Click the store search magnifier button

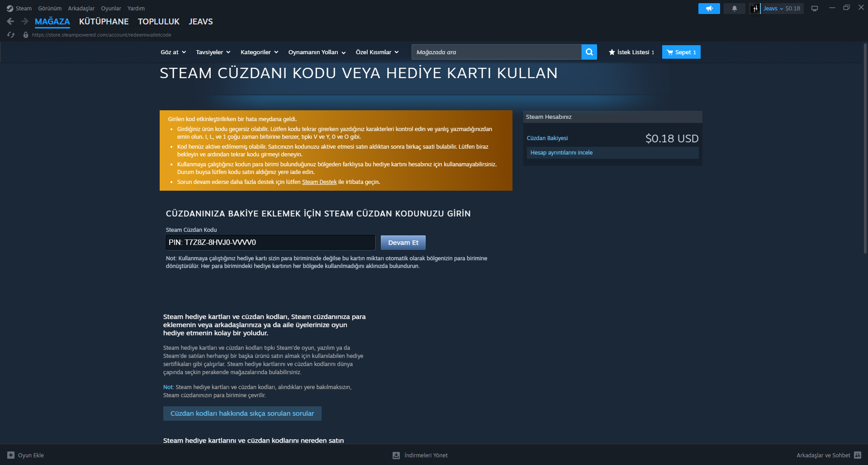click(589, 52)
